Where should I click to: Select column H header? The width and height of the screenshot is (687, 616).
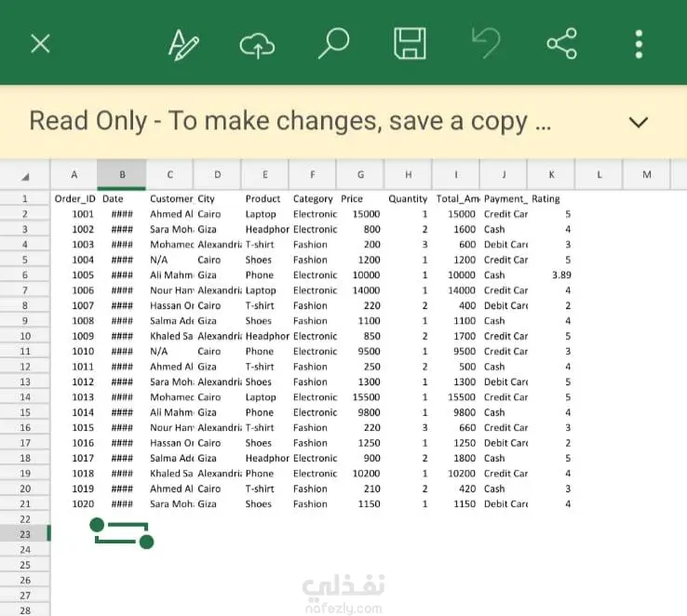click(408, 175)
